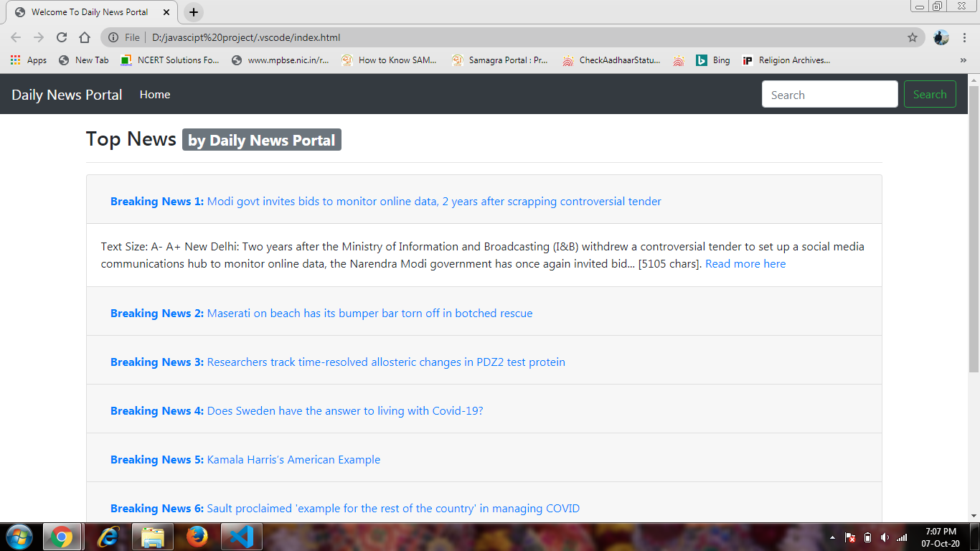Open Religion Archives bookmark
Image resolution: width=980 pixels, height=551 pixels.
click(x=786, y=60)
